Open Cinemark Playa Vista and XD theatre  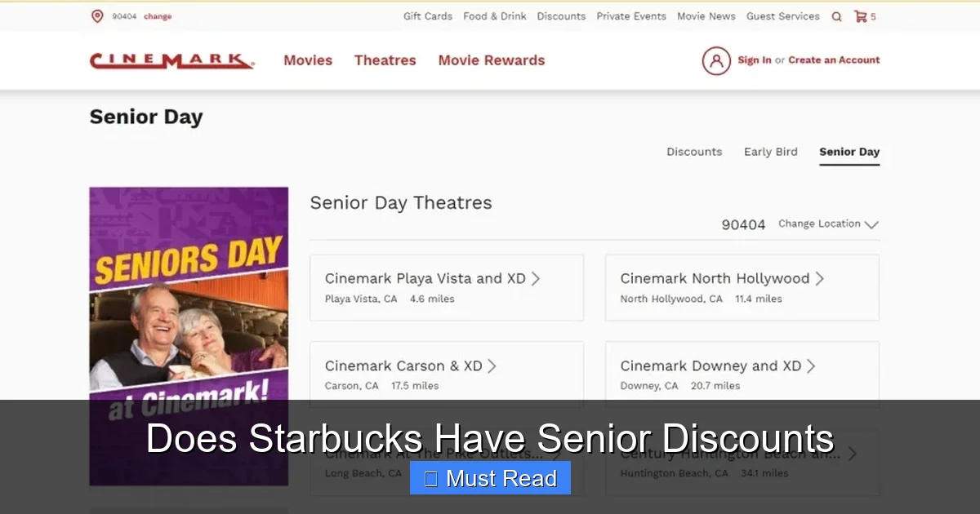tap(447, 287)
